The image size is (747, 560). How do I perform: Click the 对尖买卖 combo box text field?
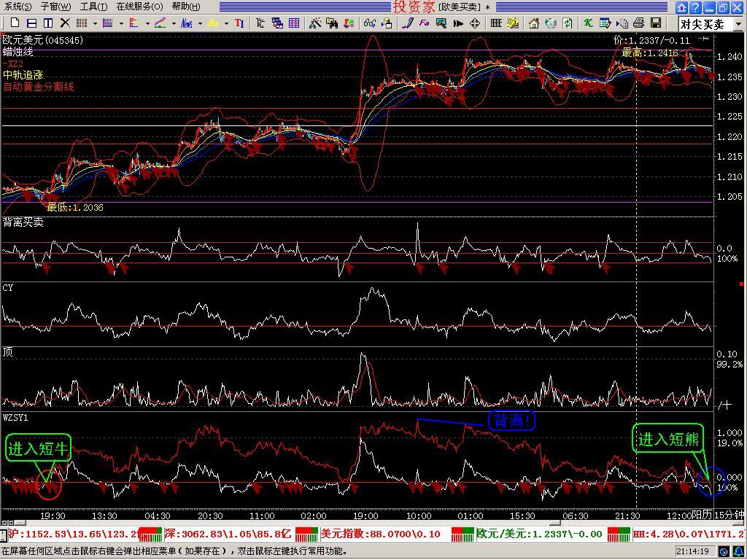[x=705, y=24]
